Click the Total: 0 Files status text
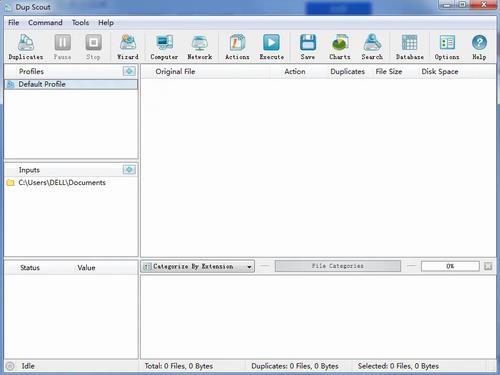The image size is (500, 375). coord(179,366)
